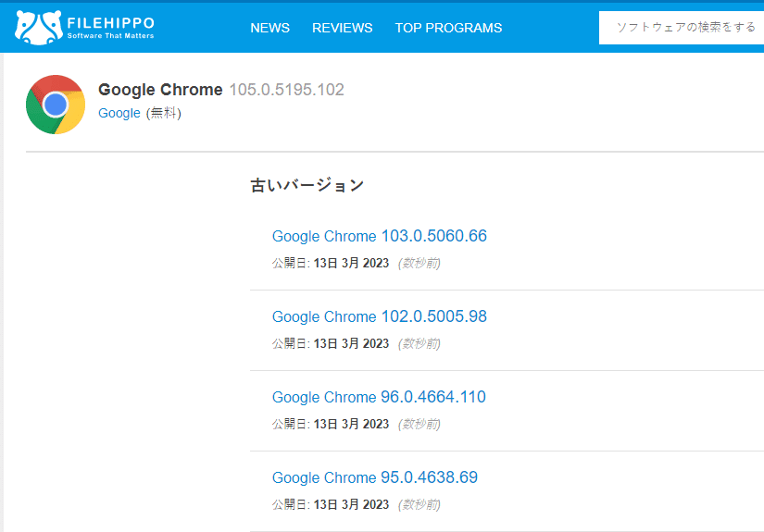The height and width of the screenshot is (532, 764).
Task: Open TOP PROGRAMS in the navigation bar
Action: (x=448, y=28)
